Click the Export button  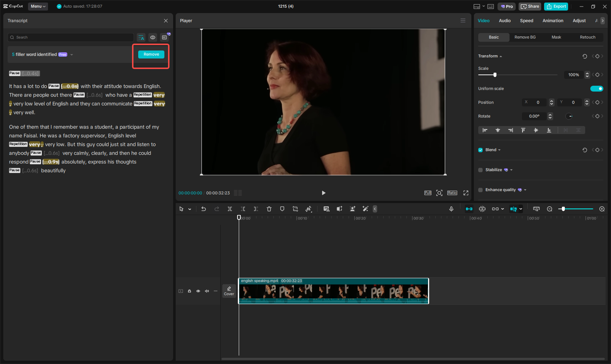[x=556, y=6]
